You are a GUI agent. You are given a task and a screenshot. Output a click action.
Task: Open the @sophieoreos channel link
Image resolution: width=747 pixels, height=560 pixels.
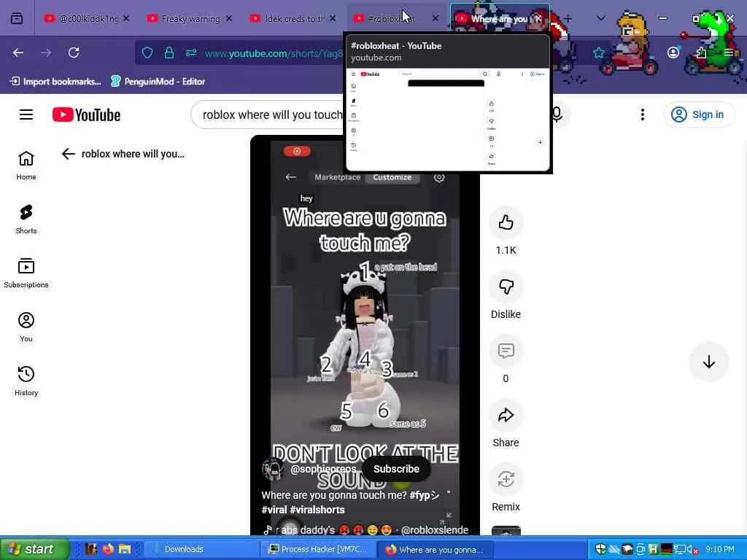(x=323, y=469)
